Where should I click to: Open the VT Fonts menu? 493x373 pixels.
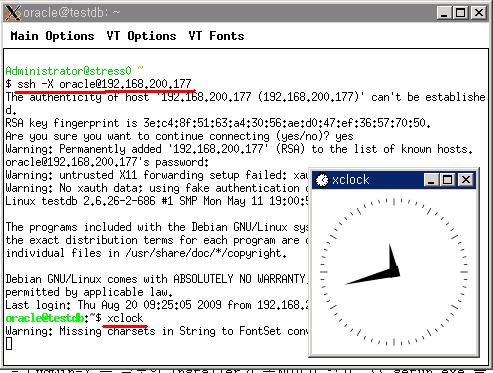(x=216, y=36)
